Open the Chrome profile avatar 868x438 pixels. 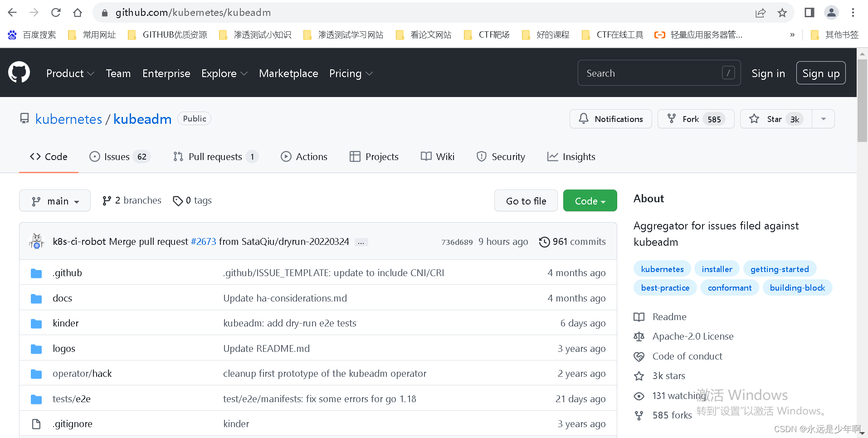[x=831, y=13]
